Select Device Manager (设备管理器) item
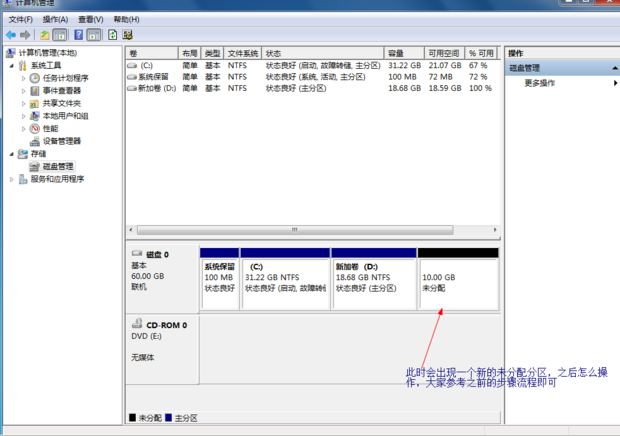 [61, 142]
